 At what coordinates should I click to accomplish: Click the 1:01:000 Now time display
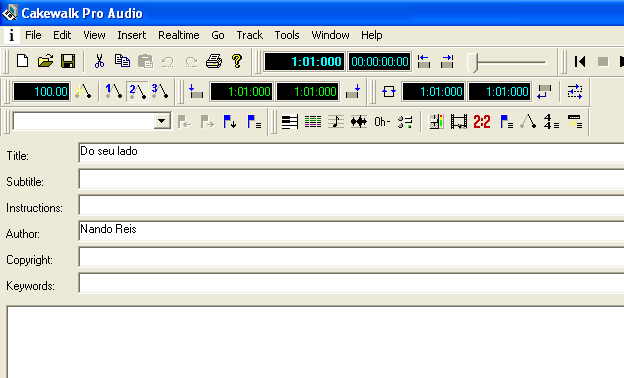(304, 62)
